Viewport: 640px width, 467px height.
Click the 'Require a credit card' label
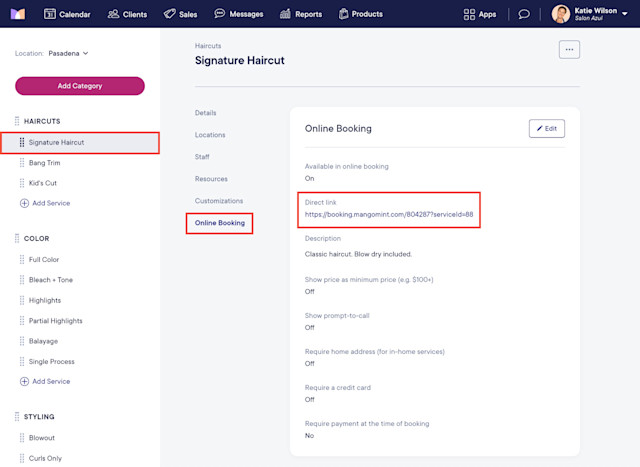(x=338, y=387)
